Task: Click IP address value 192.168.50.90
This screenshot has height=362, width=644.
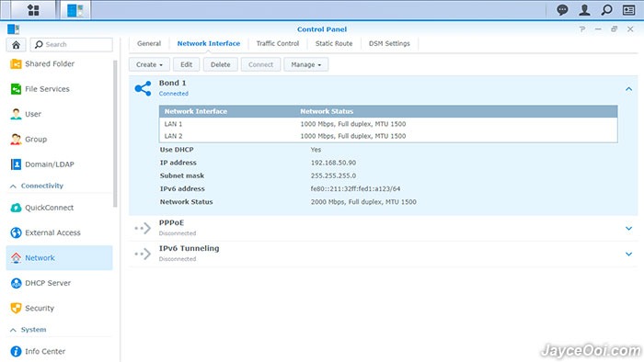Action: click(x=333, y=163)
